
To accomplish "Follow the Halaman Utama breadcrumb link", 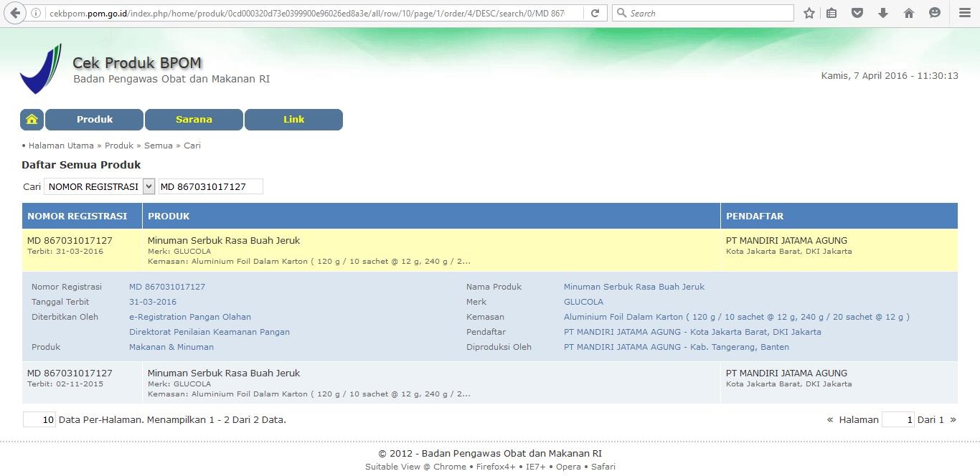I will [61, 146].
